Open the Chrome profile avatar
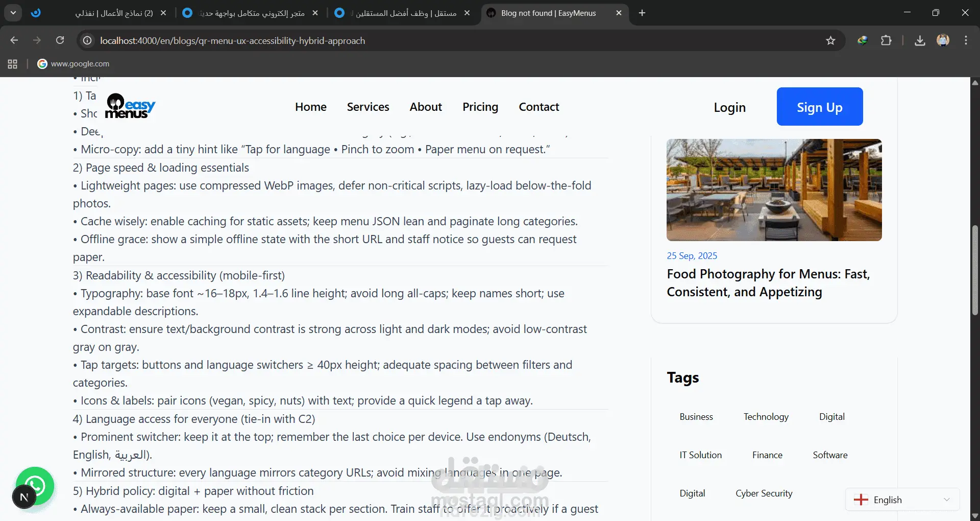Screen dimensions: 980x521 click(943, 40)
